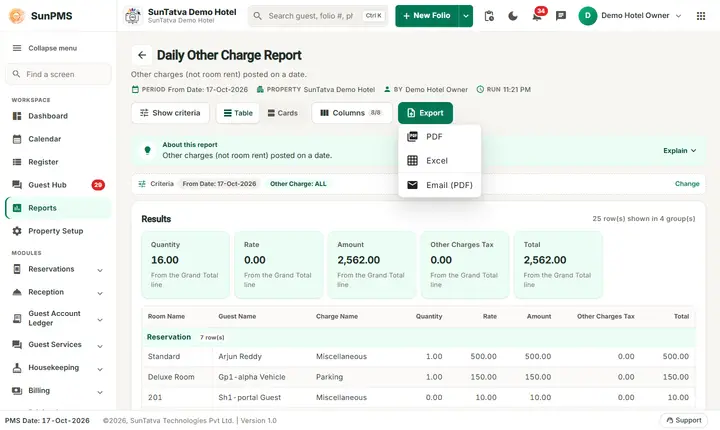
Task: Expand New Folio dropdown arrow
Action: coord(466,16)
